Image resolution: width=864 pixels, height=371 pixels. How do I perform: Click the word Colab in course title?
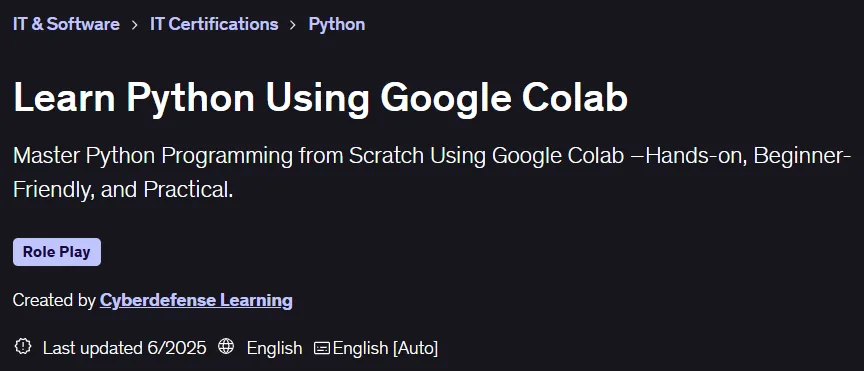pos(575,98)
